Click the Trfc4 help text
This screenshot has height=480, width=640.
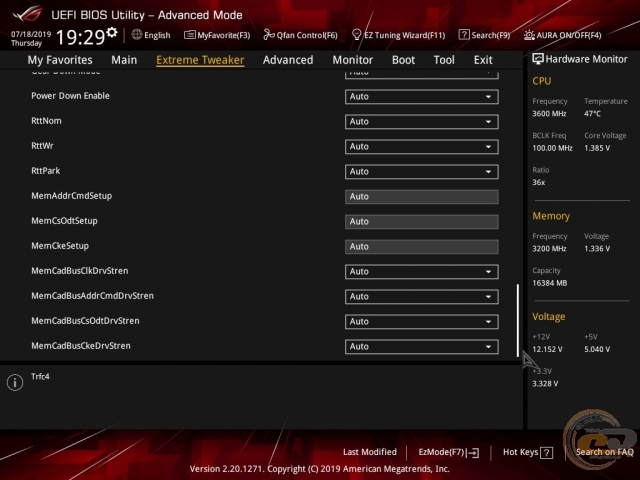40,376
